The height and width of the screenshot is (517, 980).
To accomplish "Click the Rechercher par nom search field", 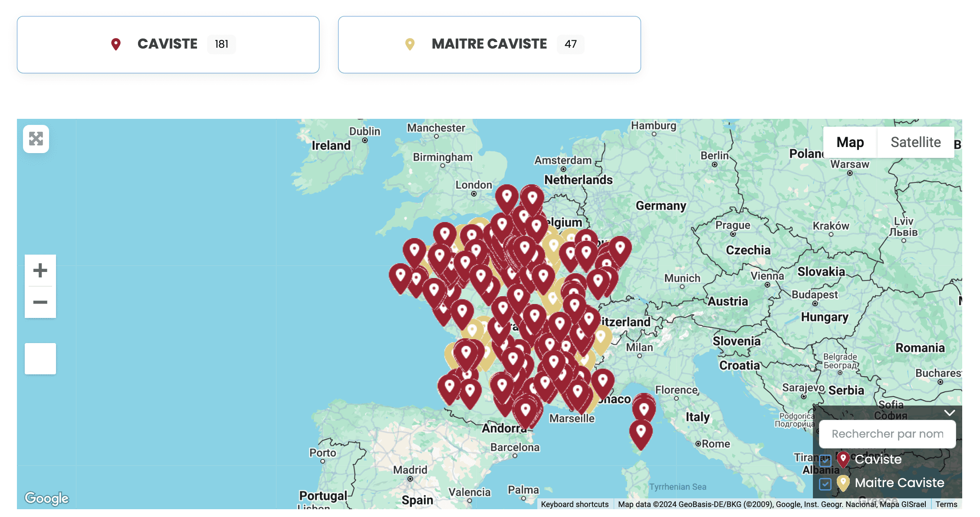I will (x=887, y=434).
